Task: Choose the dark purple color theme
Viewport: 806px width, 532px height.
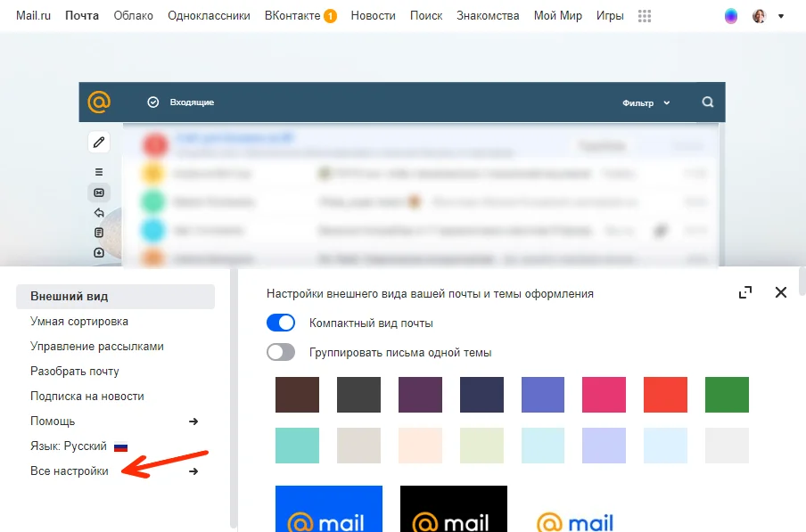Action: 420,395
